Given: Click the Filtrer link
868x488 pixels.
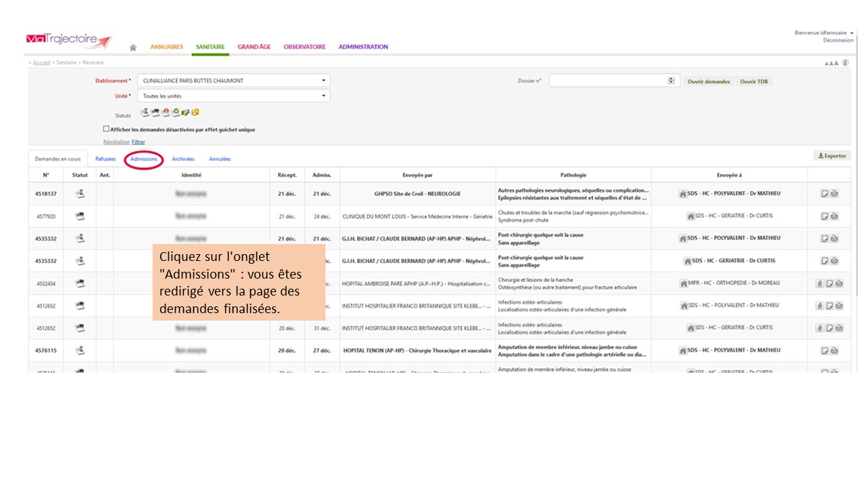Looking at the screenshot, I should 138,142.
